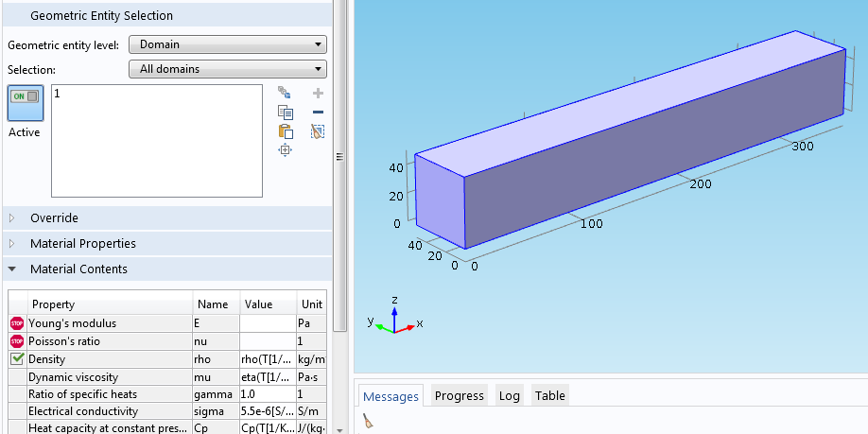Screen dimensions: 868x434
Task: Click the stop sign beside Young's modulus
Action: [x=17, y=323]
